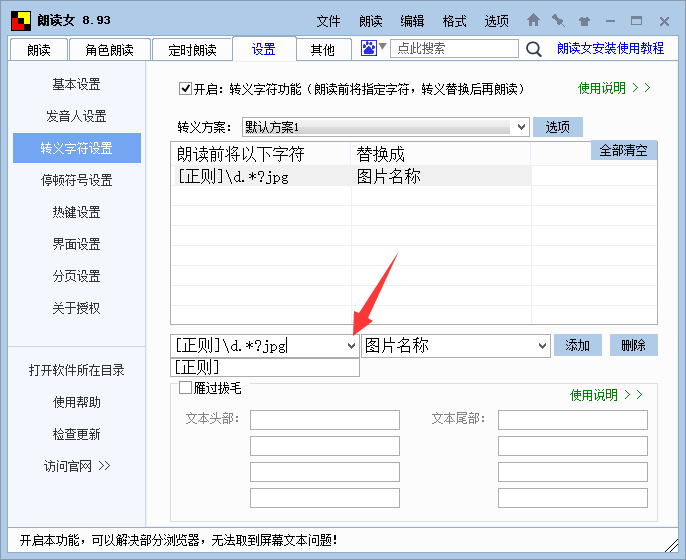Click 使用帮助 in sidebar
Image resolution: width=686 pixels, height=560 pixels.
click(77, 402)
